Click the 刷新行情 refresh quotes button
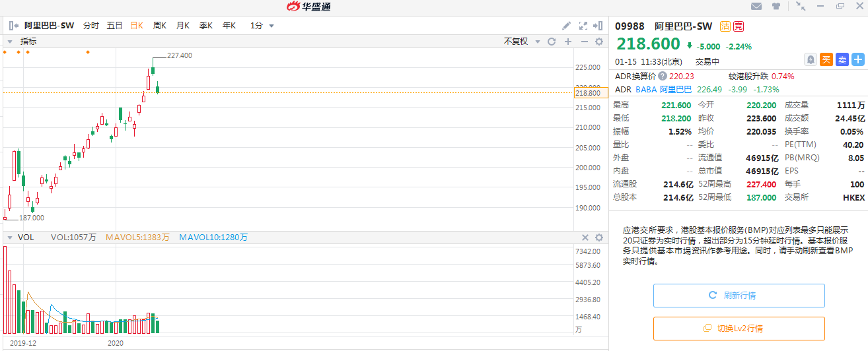The height and width of the screenshot is (351, 868). [x=739, y=296]
